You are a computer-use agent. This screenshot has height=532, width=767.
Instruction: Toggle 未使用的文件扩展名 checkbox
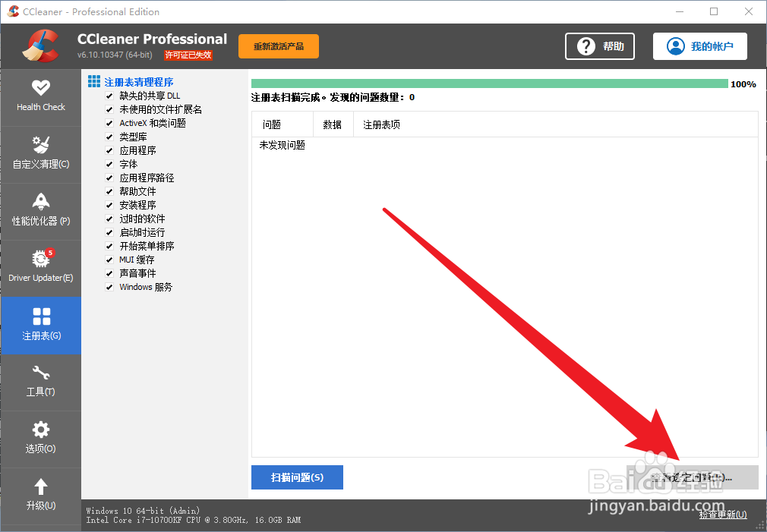[109, 109]
